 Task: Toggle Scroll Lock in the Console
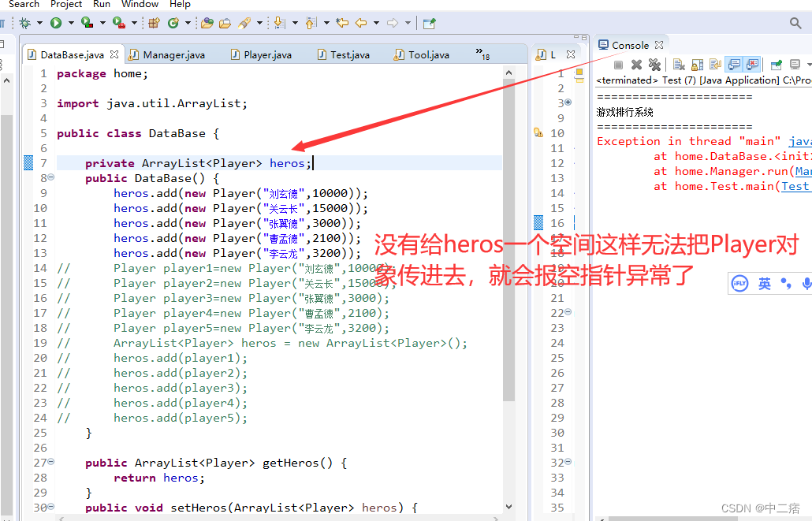[695, 65]
